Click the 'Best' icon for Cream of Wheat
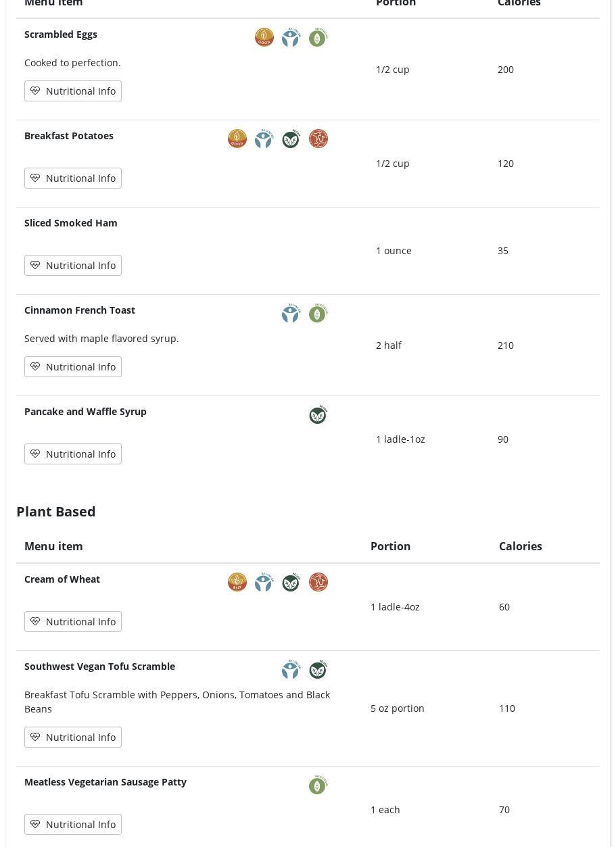This screenshot has height=847, width=616. tap(237, 582)
